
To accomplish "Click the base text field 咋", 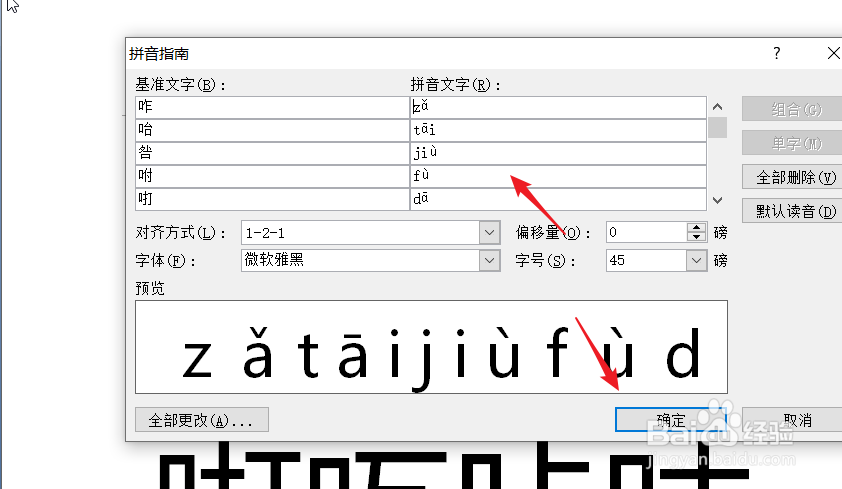I will (272, 107).
